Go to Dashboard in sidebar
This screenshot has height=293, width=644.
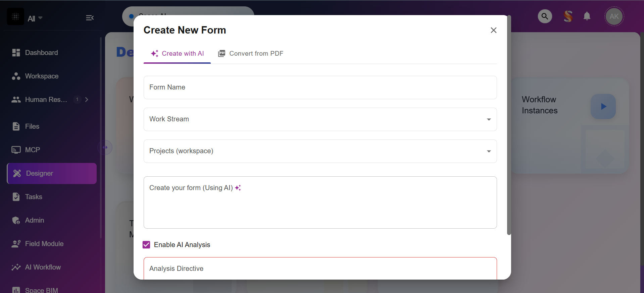41,53
